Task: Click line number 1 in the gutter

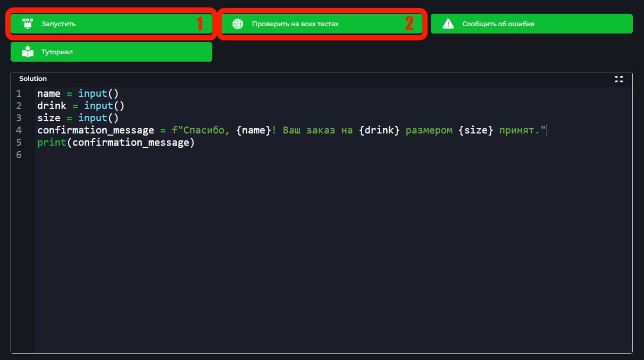Action: coord(19,94)
